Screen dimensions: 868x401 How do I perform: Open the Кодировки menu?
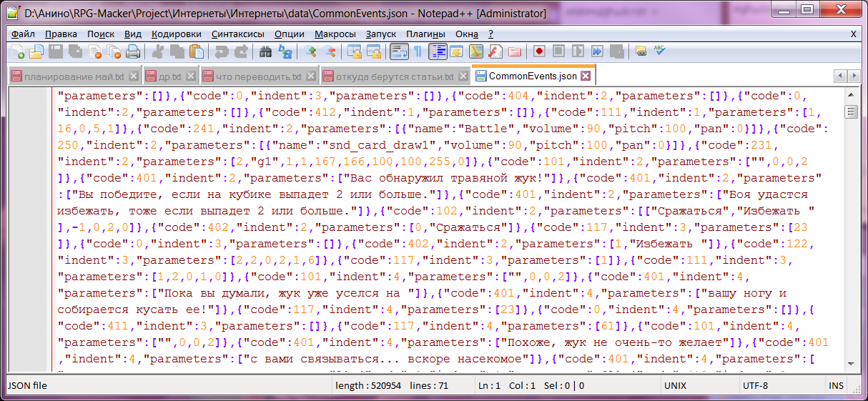(177, 34)
